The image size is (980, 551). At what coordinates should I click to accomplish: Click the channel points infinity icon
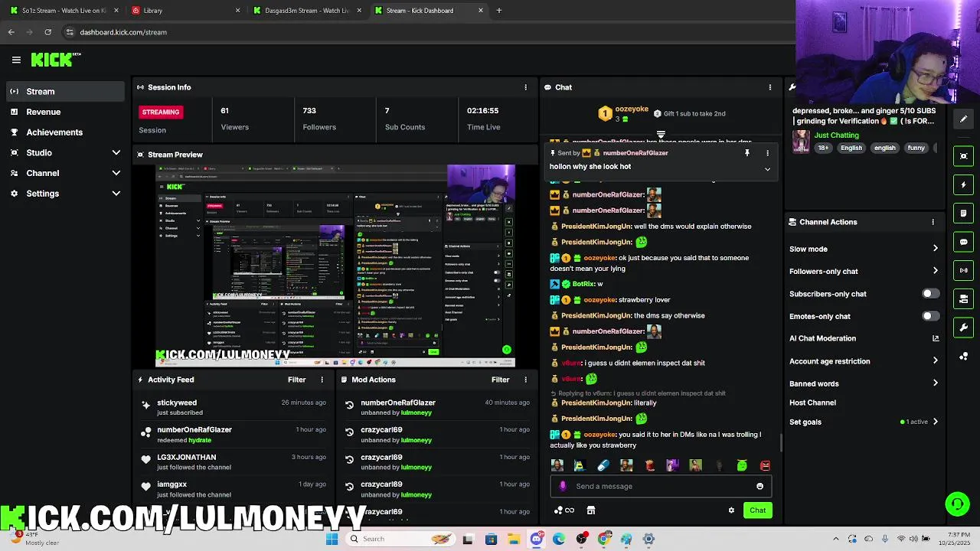coord(564,510)
